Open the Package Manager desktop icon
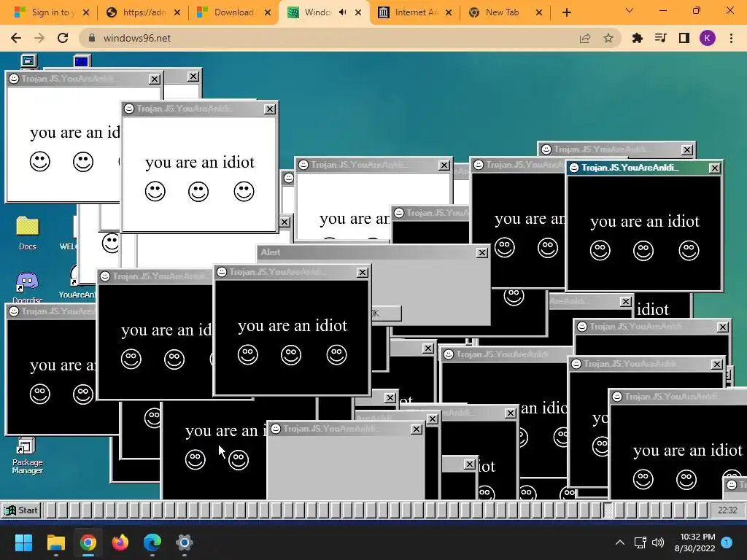The height and width of the screenshot is (560, 747). point(27,456)
